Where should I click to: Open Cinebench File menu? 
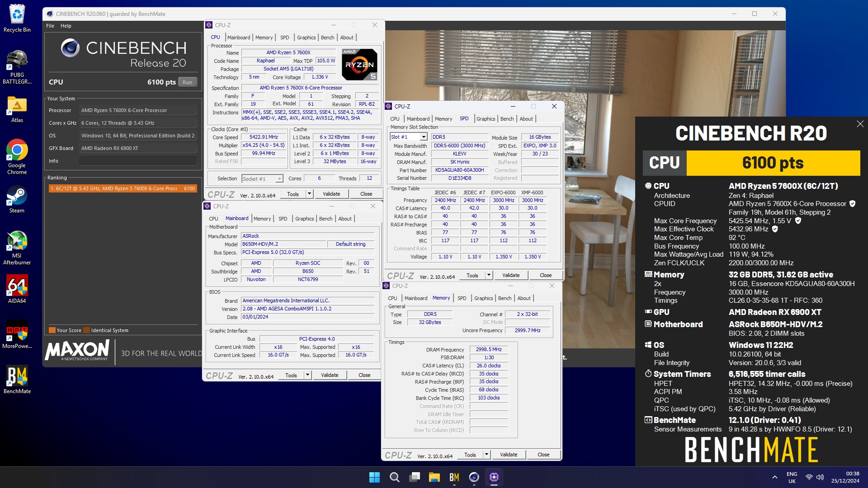50,26
